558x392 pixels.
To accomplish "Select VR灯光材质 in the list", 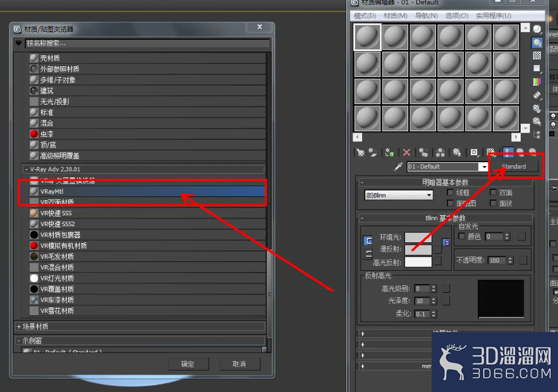I will click(147, 278).
